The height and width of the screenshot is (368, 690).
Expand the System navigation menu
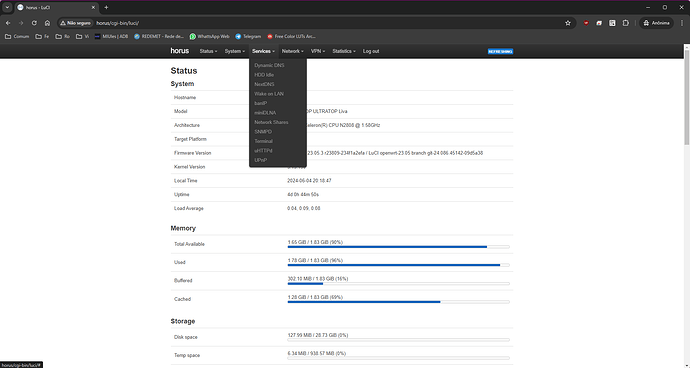235,52
